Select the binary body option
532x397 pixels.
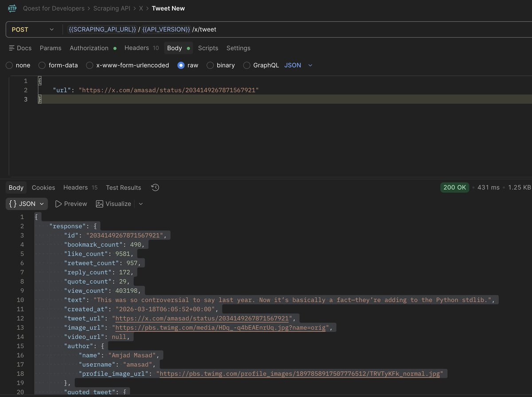click(220, 65)
